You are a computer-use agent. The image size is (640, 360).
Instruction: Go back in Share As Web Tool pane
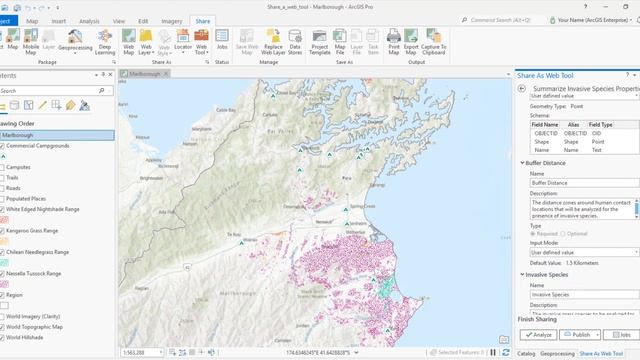click(x=522, y=89)
